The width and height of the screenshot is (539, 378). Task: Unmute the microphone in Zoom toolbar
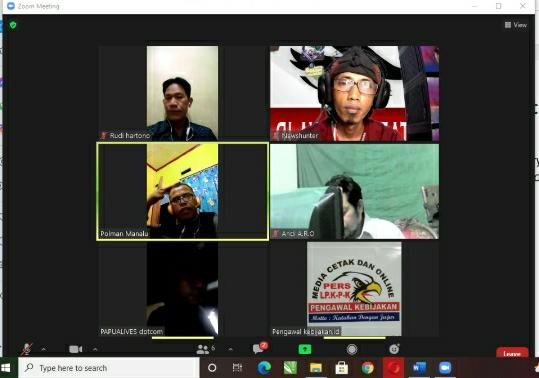[x=26, y=349]
